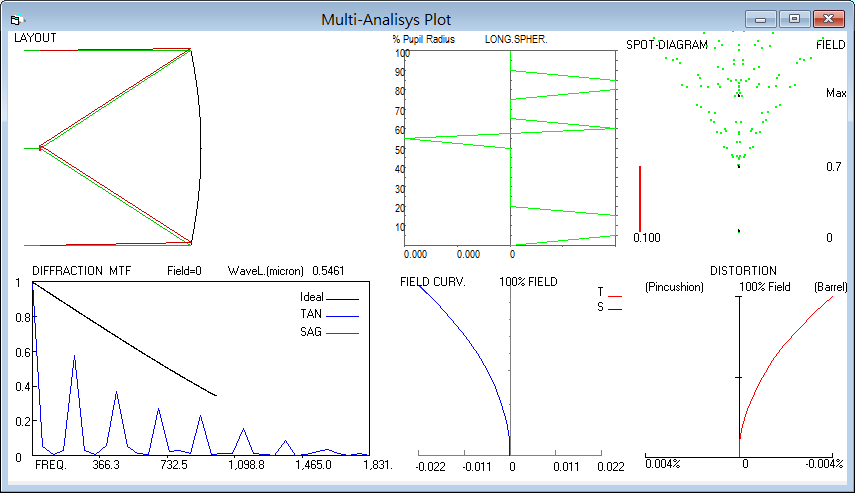Screen dimensions: 855x493
Task: Click the 0.100 scale value
Action: (647, 238)
